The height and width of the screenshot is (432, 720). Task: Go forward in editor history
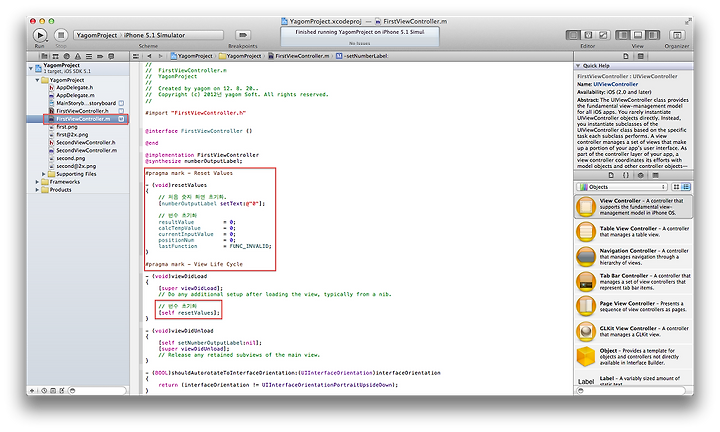[x=160, y=56]
